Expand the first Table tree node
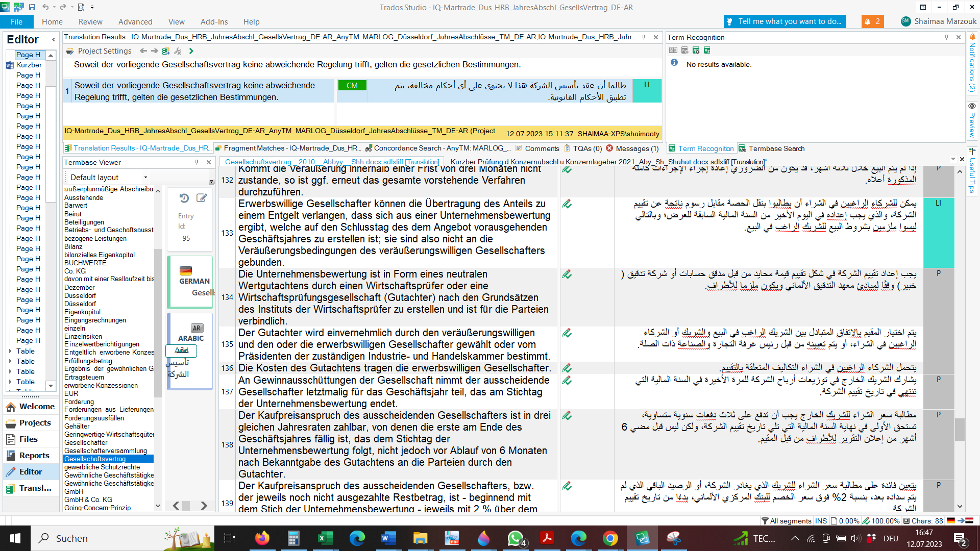Image resolution: width=980 pixels, height=551 pixels. tap(10, 351)
